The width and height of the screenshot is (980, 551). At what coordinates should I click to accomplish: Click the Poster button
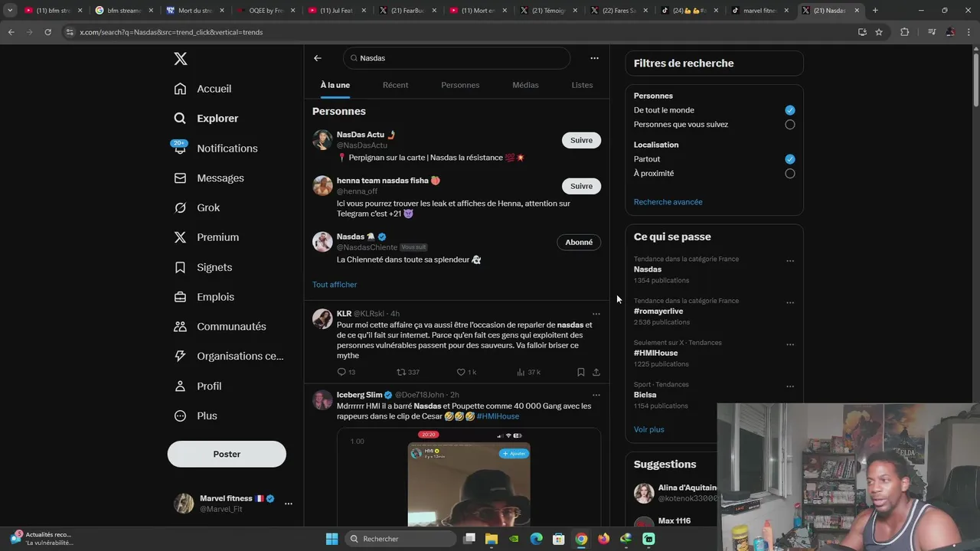[x=227, y=454]
